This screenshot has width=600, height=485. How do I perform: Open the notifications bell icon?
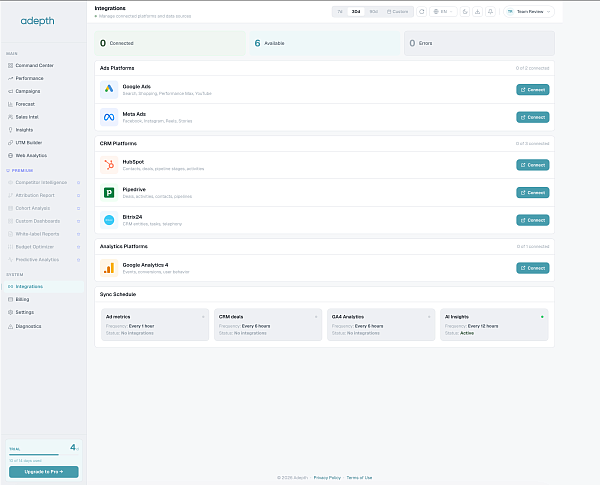coord(491,12)
